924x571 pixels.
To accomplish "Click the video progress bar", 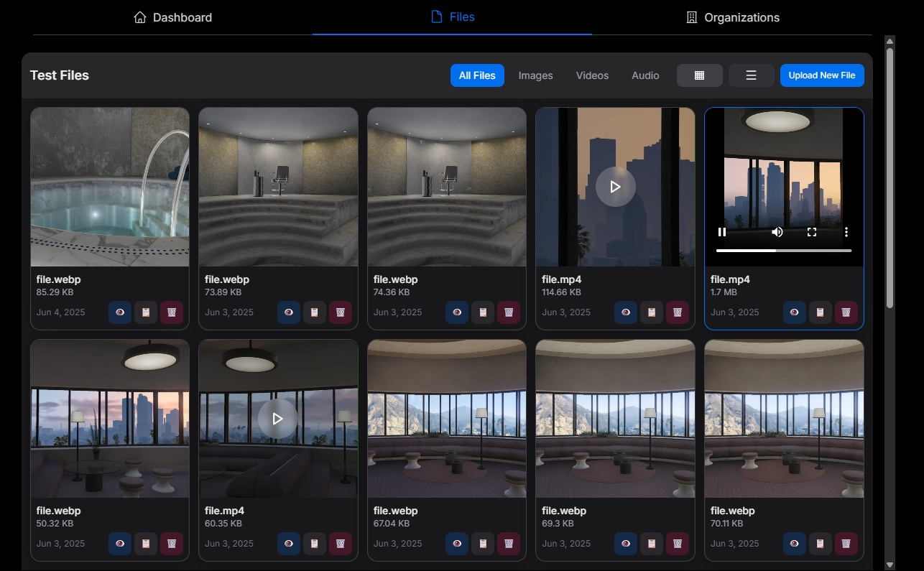I will click(784, 251).
